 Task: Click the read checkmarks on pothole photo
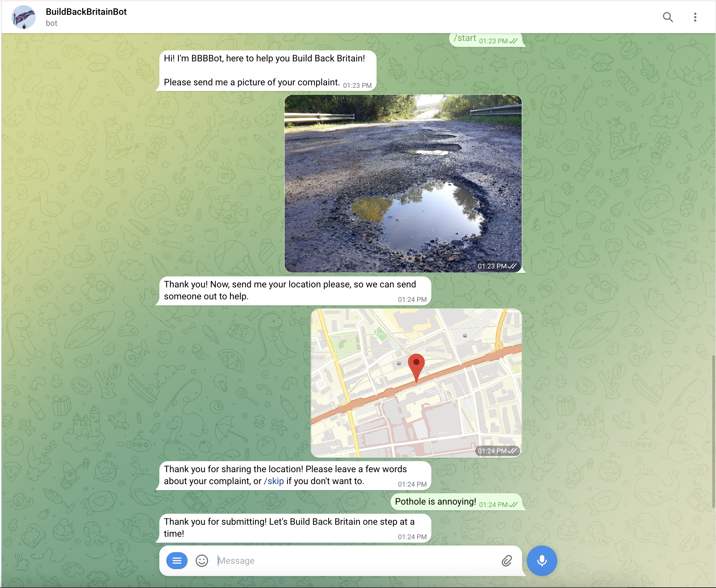pos(512,266)
